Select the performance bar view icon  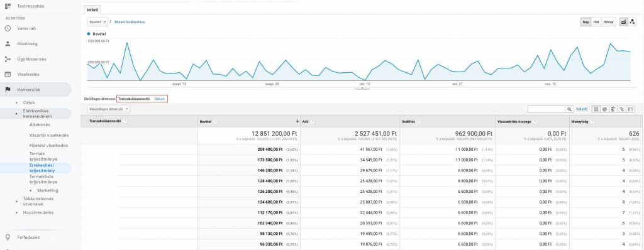point(613,109)
